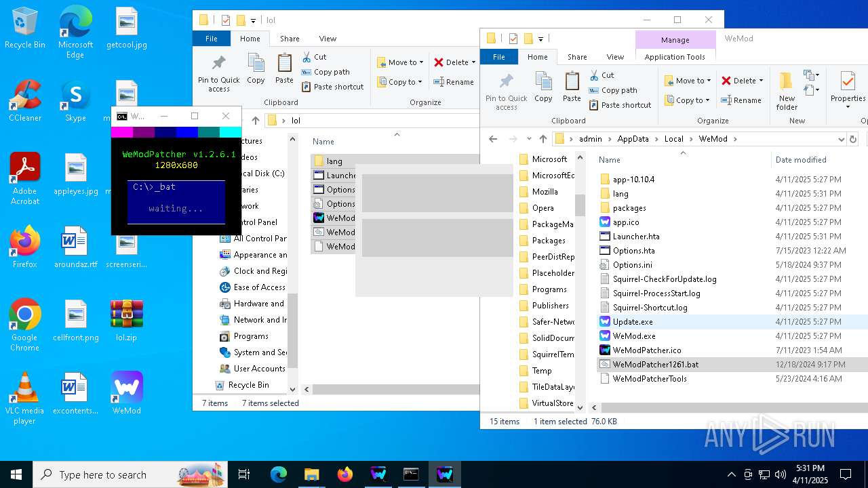Click Copy path in the WeMod window
868x488 pixels.
pyautogui.click(x=613, y=90)
